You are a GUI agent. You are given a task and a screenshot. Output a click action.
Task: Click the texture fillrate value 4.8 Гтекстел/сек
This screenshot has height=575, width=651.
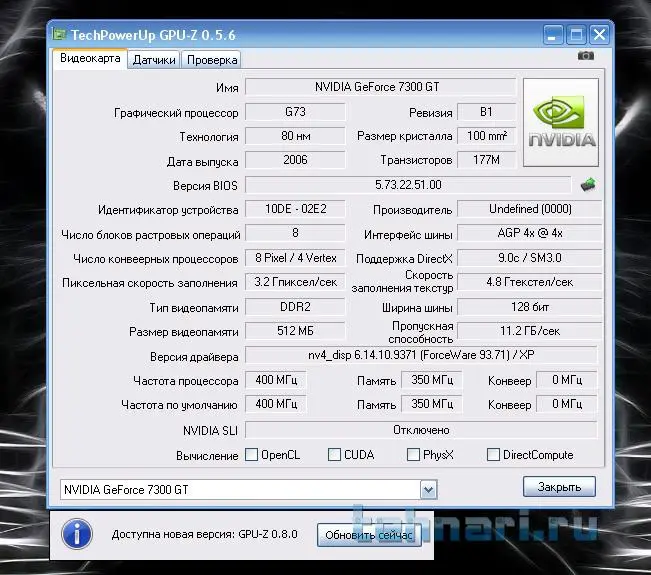530,282
